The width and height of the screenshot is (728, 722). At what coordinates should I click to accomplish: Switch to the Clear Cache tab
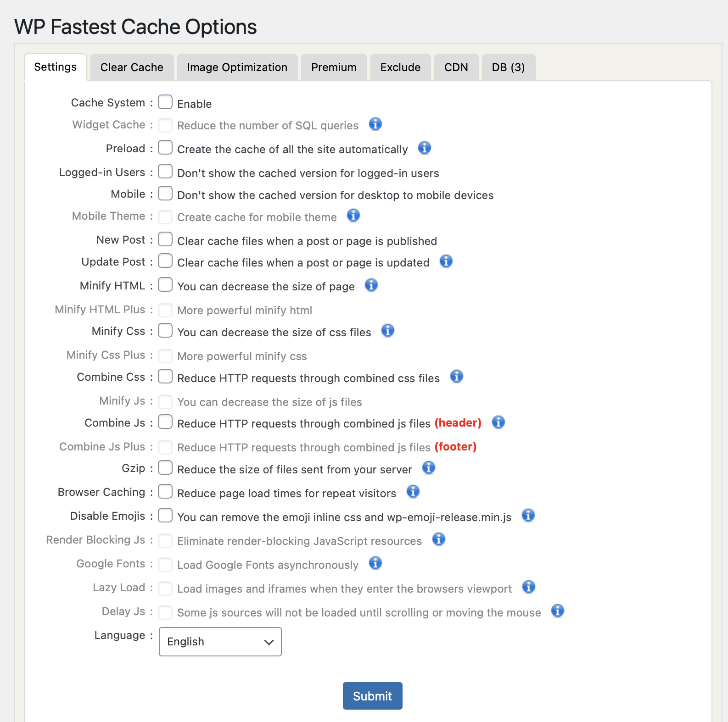(132, 67)
